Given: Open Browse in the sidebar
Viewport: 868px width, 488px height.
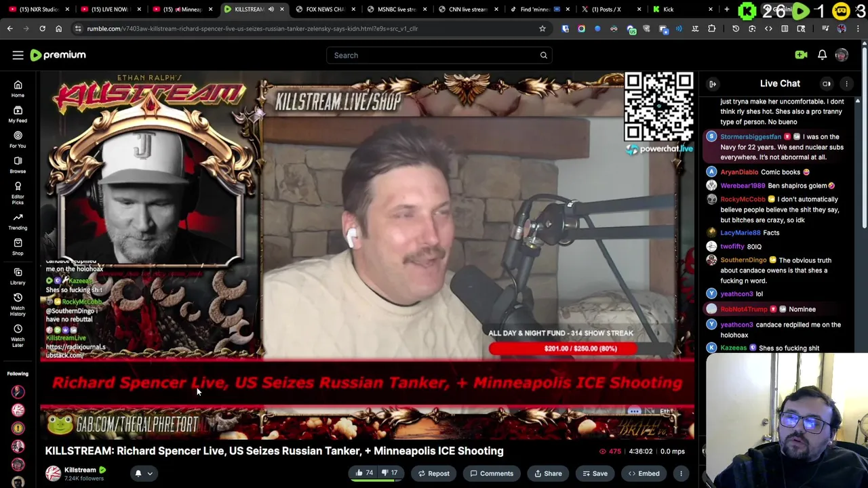Looking at the screenshot, I should coord(18,165).
